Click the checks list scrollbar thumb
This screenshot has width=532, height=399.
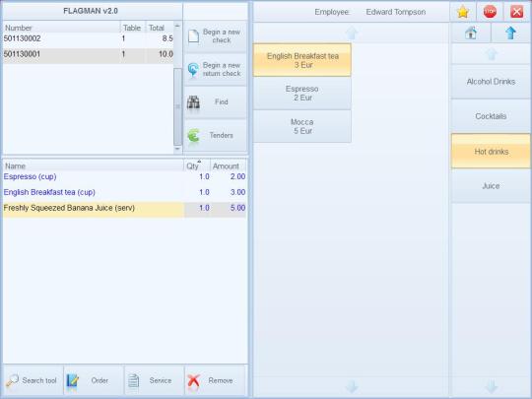tap(177, 106)
